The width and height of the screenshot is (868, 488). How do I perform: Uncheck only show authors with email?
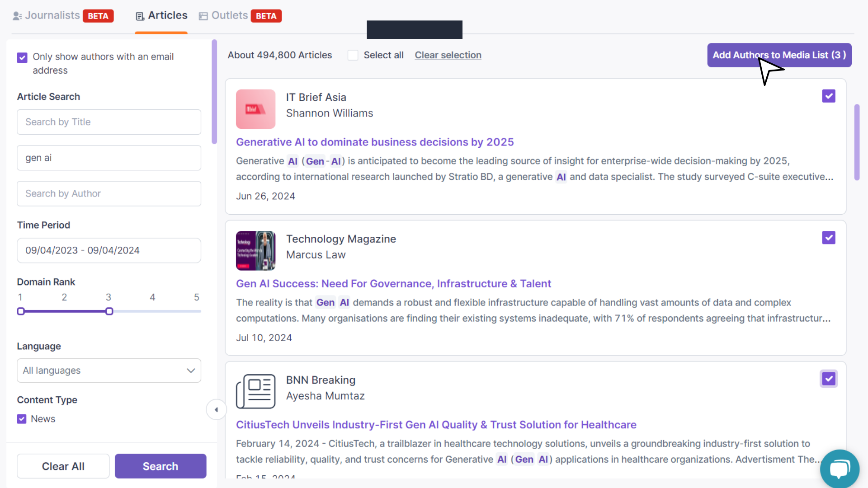coord(22,57)
